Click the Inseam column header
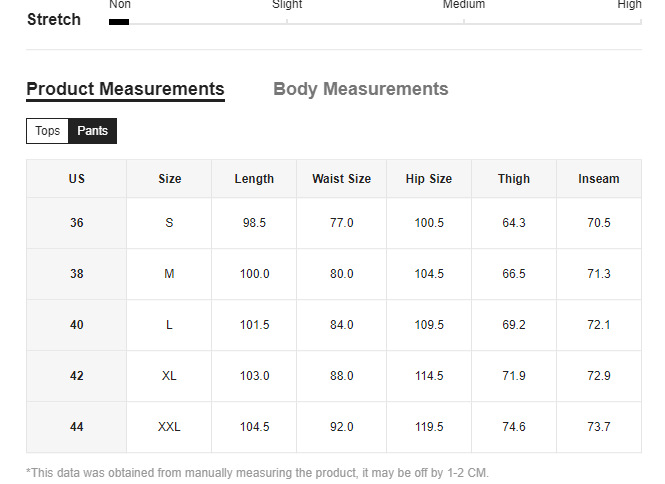Image resolution: width=665 pixels, height=484 pixels. pyautogui.click(x=598, y=179)
